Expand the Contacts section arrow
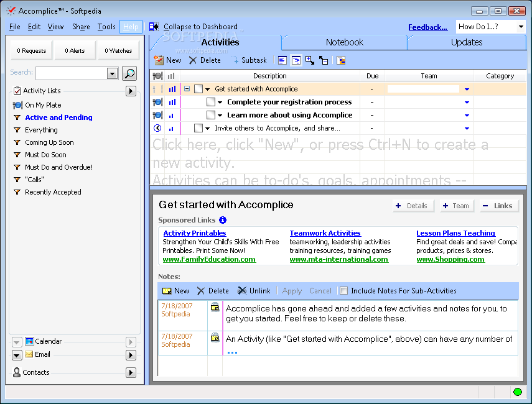532x404 pixels. tap(131, 372)
